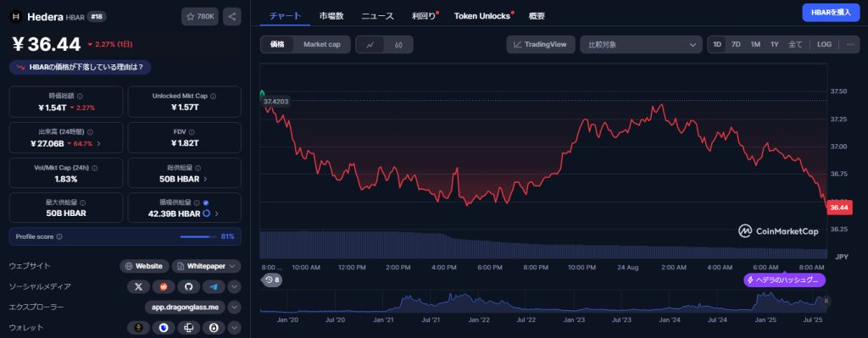Screen dimensions: 868x338
Task: Switch to the チャート tab
Action: point(285,16)
